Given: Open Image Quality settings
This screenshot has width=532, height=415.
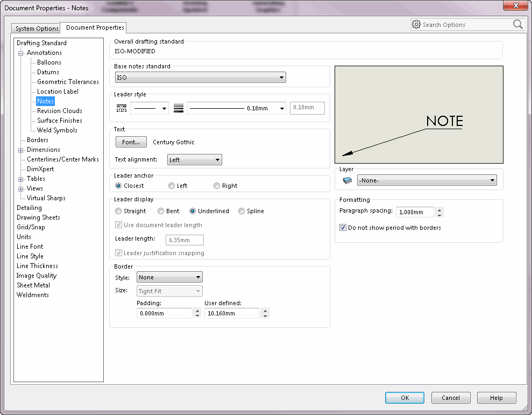Looking at the screenshot, I should 37,276.
